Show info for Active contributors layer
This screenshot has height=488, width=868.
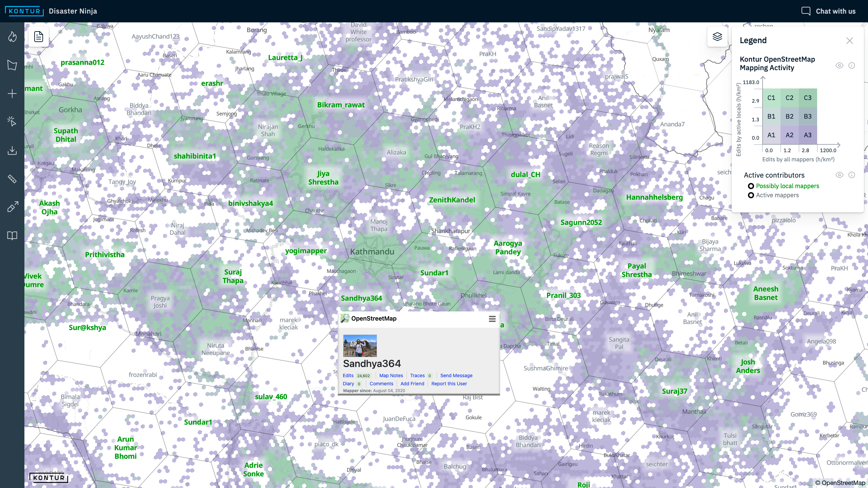point(852,175)
